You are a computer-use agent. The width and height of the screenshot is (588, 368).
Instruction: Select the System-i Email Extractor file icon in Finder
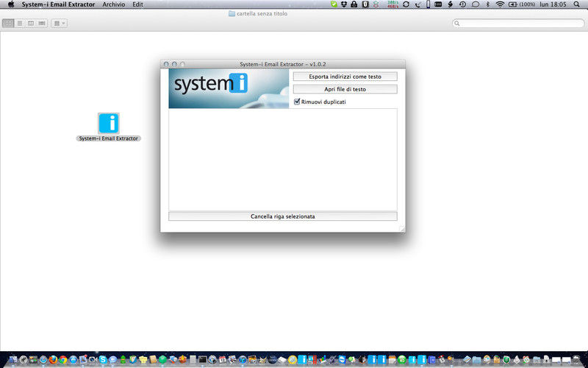click(x=109, y=123)
